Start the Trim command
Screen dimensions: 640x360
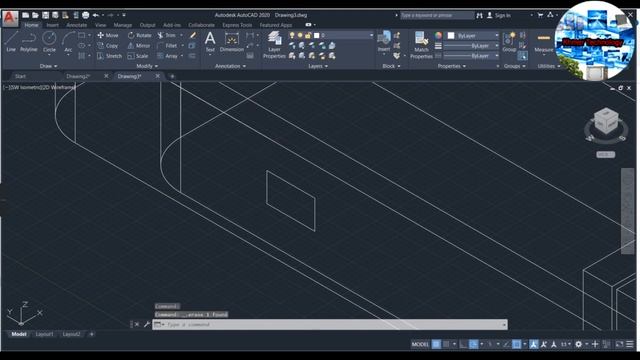167,35
